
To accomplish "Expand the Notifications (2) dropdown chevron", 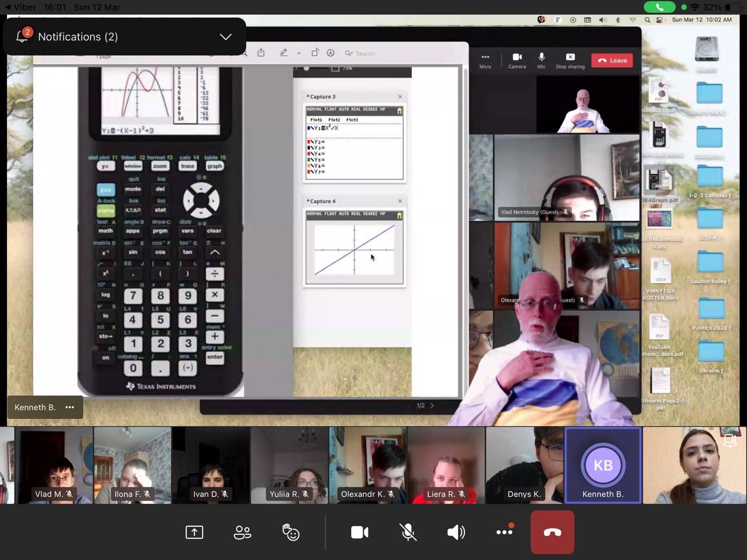I will [225, 37].
